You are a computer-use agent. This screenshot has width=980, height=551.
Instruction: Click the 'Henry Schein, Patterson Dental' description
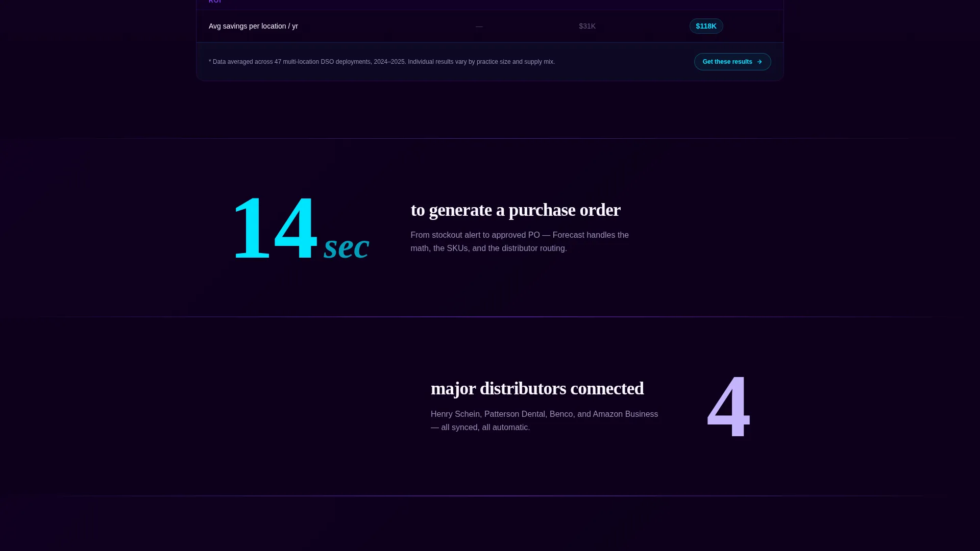(544, 420)
